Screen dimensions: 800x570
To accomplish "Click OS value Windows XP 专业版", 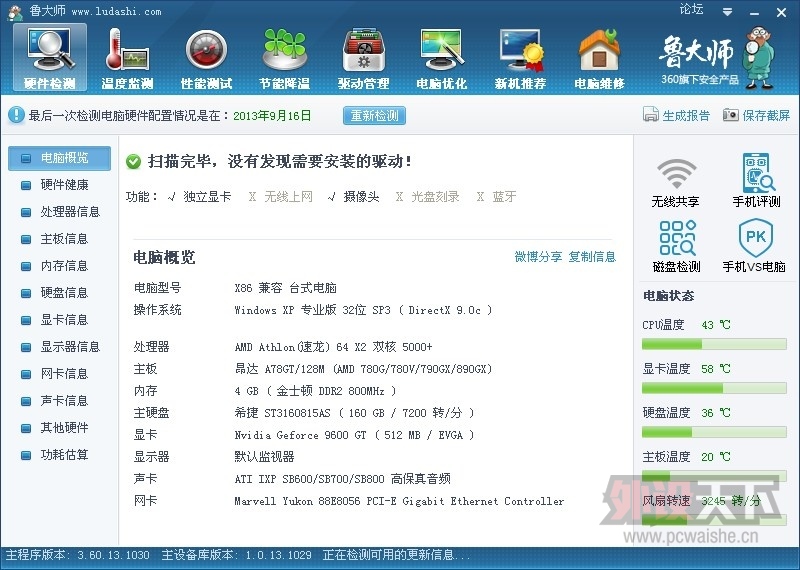I will click(363, 310).
